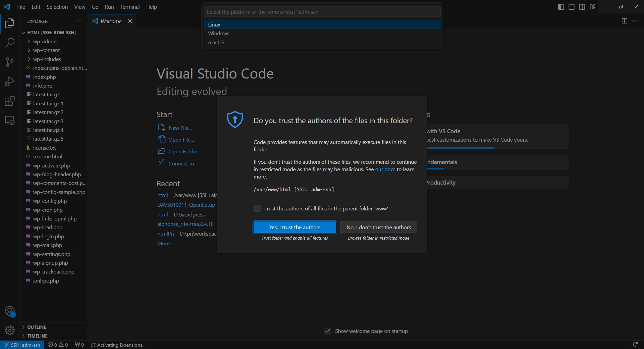Screen dimensions: 644x349
Task: Click the Open File... link
Action: click(x=181, y=140)
